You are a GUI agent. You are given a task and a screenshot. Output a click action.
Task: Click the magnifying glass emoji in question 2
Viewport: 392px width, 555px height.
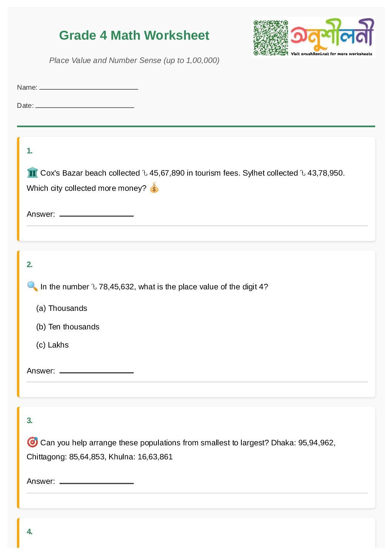tap(33, 286)
